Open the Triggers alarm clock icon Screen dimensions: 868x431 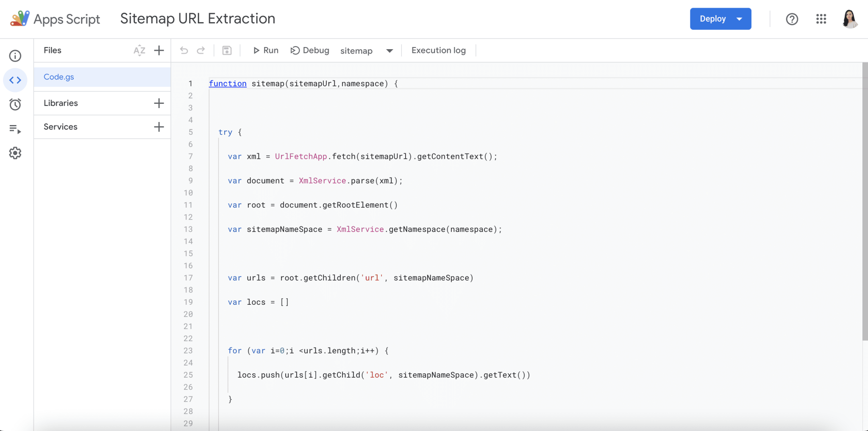(15, 104)
